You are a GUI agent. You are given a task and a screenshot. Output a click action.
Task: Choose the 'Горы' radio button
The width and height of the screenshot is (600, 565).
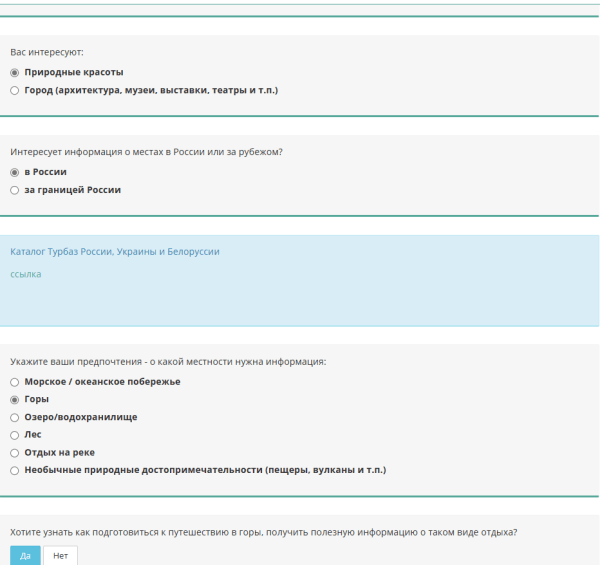(14, 399)
